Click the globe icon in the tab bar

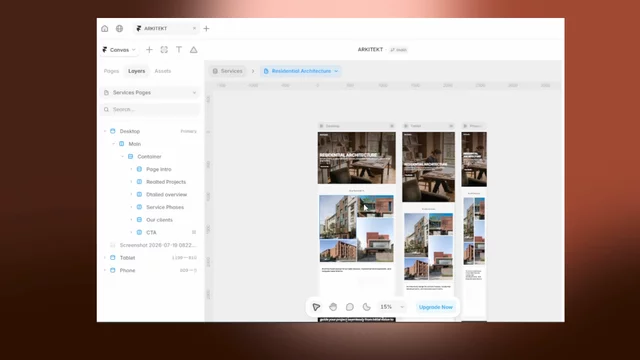[x=119, y=29]
